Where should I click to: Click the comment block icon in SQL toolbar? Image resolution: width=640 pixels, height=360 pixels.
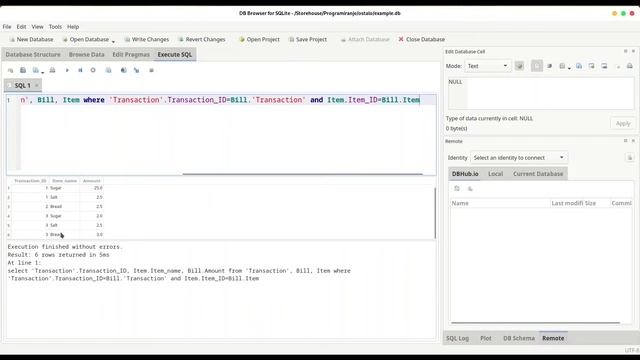click(x=151, y=70)
